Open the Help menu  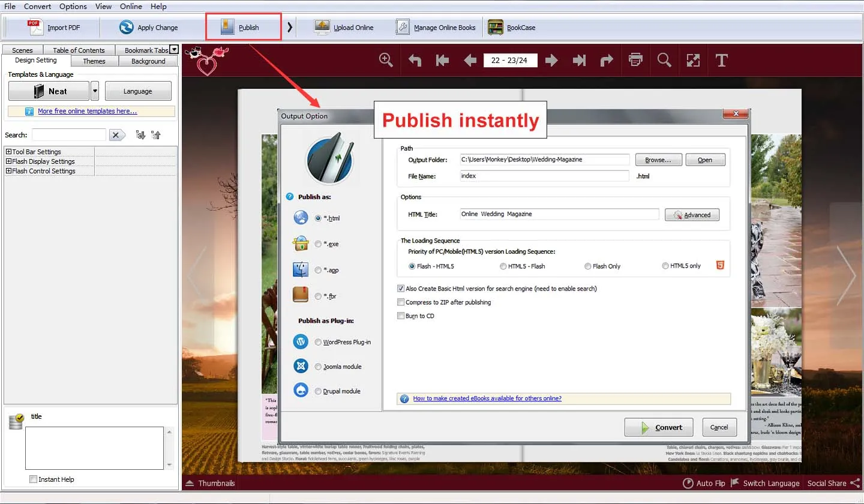[x=158, y=6]
